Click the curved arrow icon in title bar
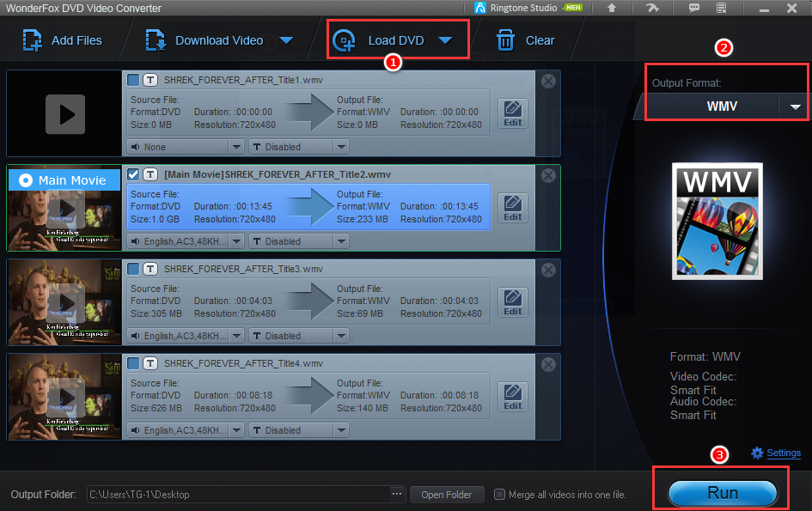Viewport: 812px width, 511px height. click(652, 8)
